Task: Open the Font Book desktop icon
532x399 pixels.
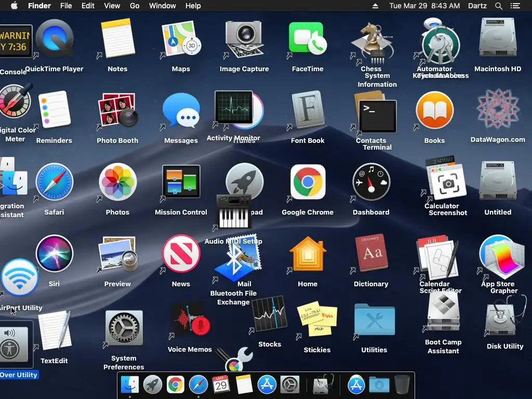Action: 308,110
